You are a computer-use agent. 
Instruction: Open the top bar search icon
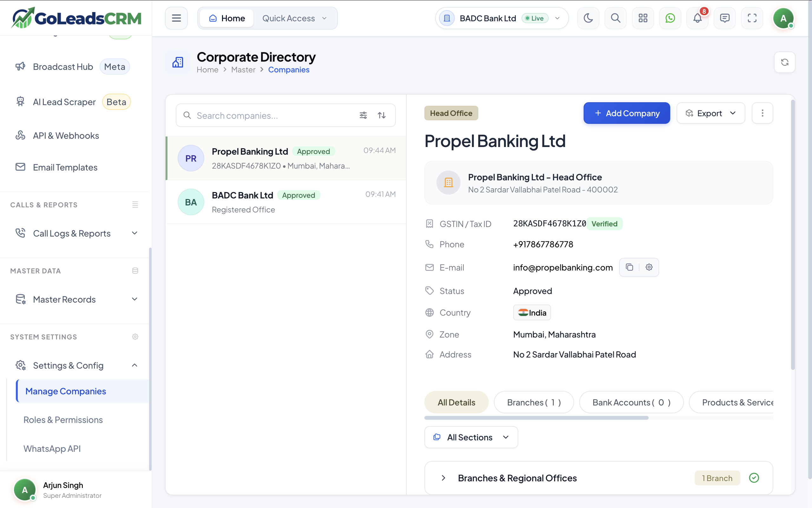click(x=615, y=18)
